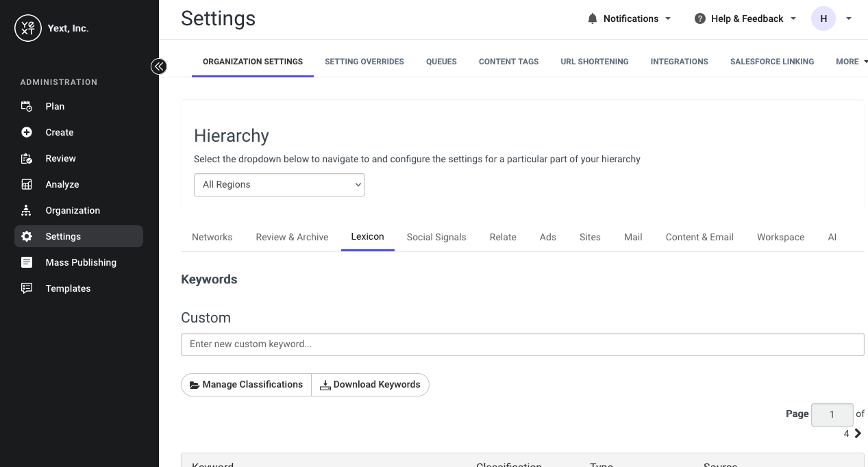This screenshot has width=868, height=467.
Task: Click the Manage Classifications button
Action: [246, 385]
